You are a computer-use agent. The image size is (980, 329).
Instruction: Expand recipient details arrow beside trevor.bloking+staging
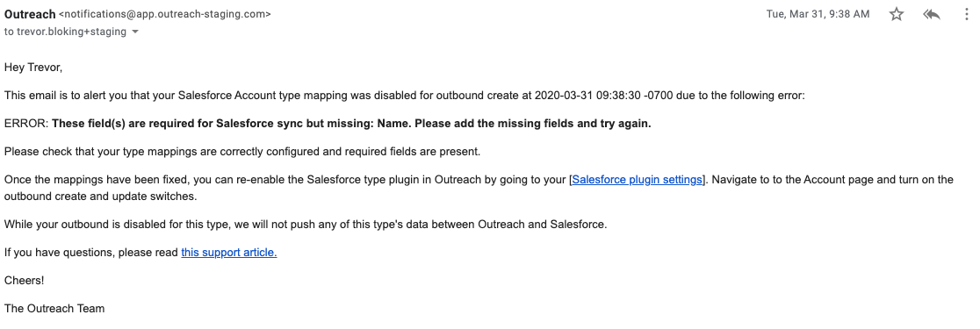pos(135,32)
